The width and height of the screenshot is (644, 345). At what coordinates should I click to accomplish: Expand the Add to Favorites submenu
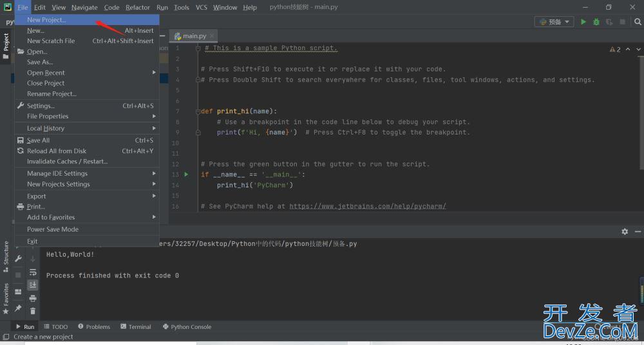coord(87,218)
